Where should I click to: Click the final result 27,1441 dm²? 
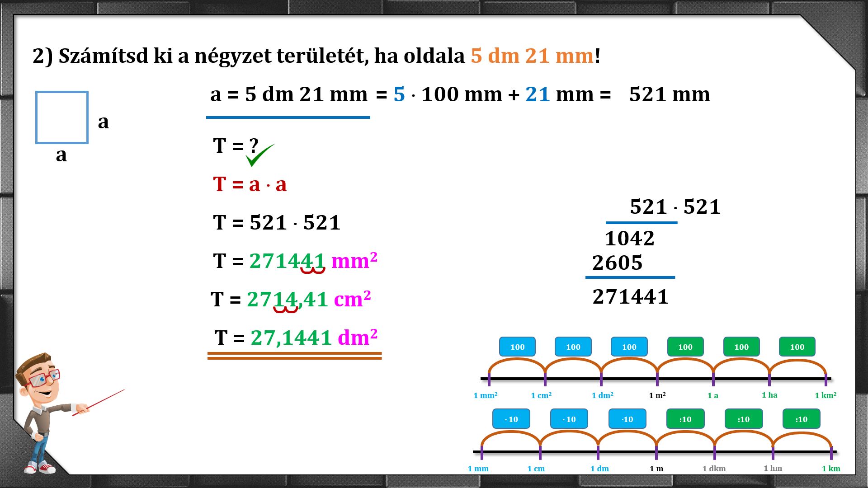coord(296,338)
